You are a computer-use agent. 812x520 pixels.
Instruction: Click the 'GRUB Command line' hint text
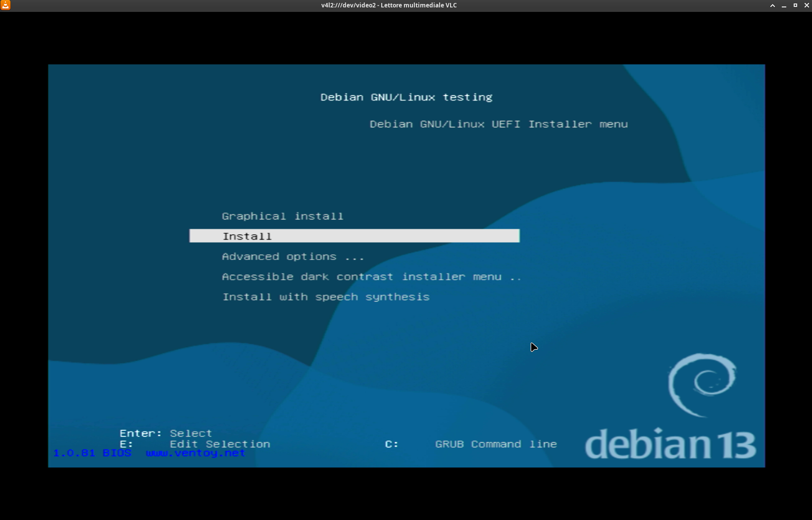click(x=496, y=444)
